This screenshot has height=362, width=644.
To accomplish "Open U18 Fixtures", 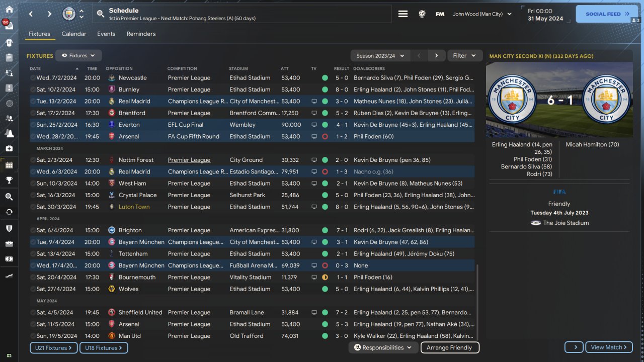I will coord(104,347).
